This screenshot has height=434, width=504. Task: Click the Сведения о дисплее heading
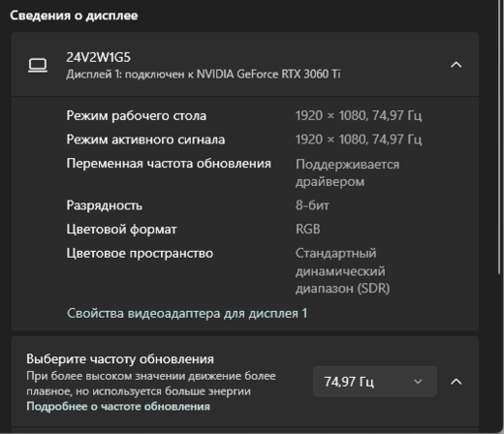74,15
